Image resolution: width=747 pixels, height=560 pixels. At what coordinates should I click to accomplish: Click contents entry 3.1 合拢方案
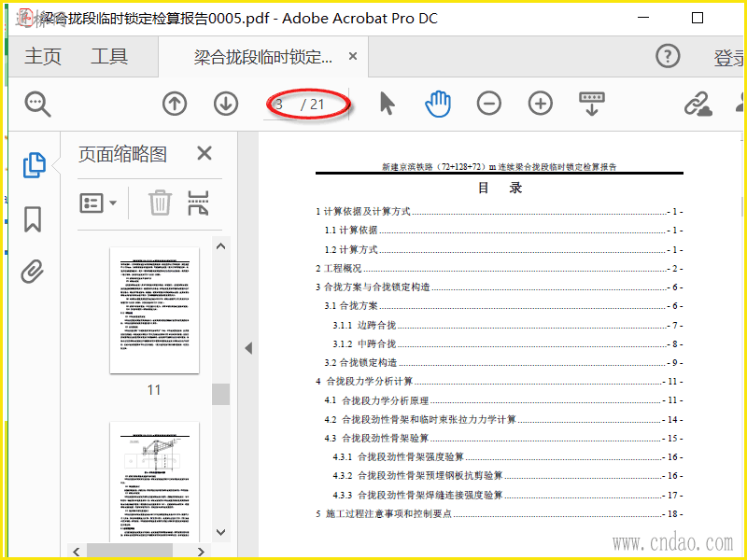pyautogui.click(x=503, y=306)
